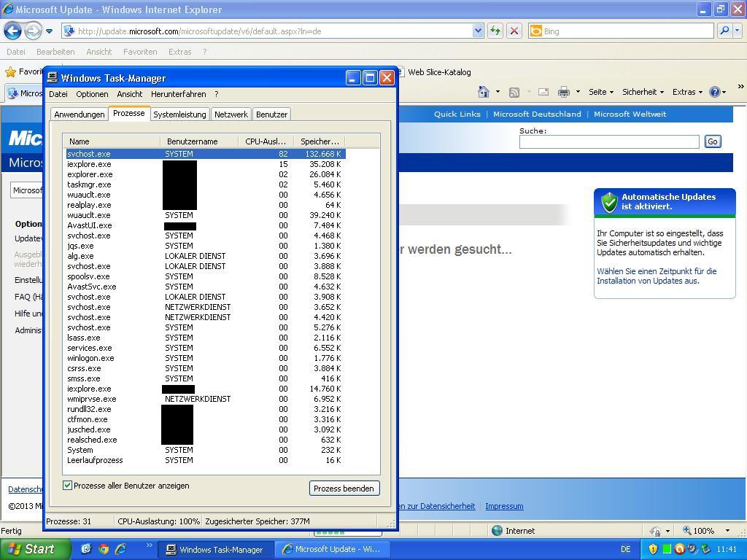Viewport: 747px width, 560px height.
Task: Select the Leerlaufprozess row
Action: 205,461
